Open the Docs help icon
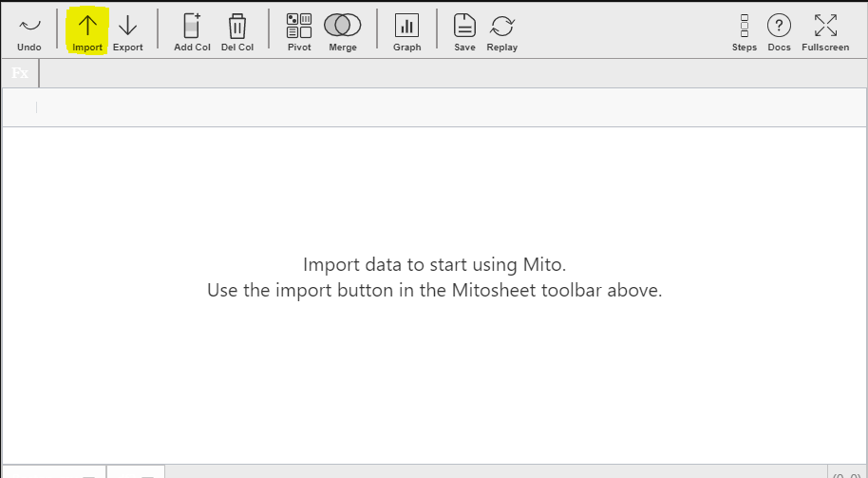Viewport: 868px width, 478px height. pyautogui.click(x=779, y=26)
